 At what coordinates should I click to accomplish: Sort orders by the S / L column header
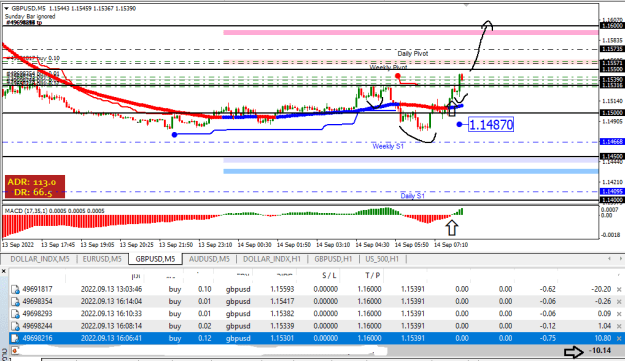[329, 275]
